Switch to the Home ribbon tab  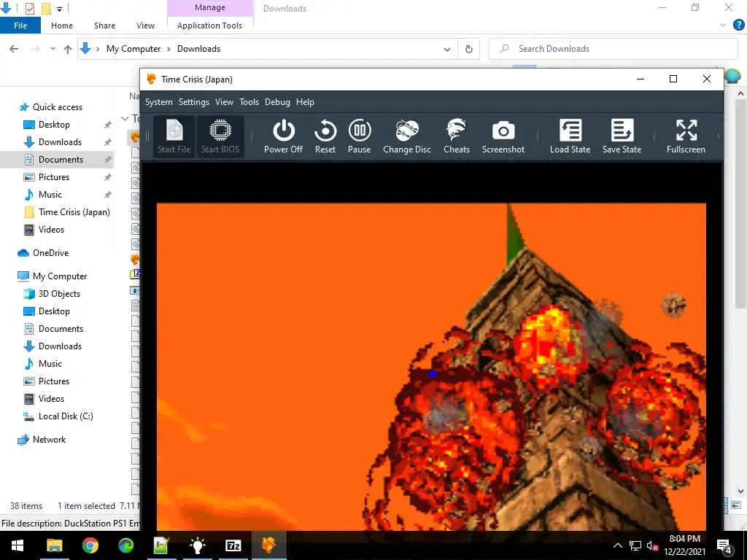click(x=62, y=26)
